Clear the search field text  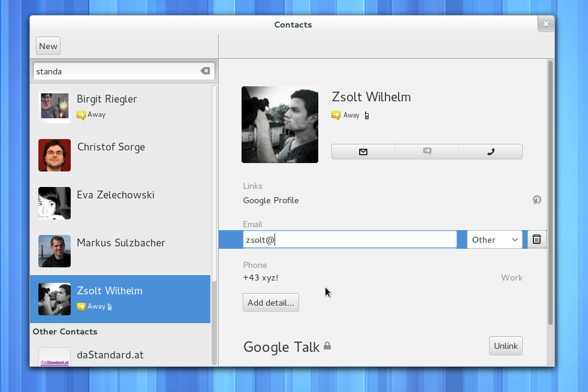click(x=205, y=71)
